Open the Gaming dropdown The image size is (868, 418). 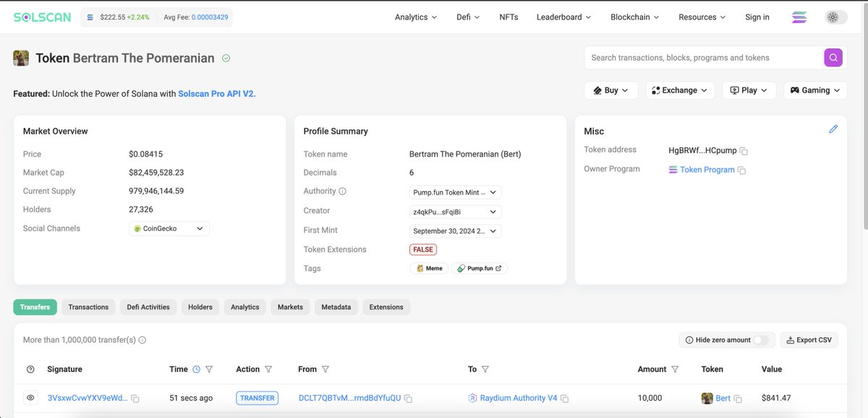pyautogui.click(x=815, y=90)
